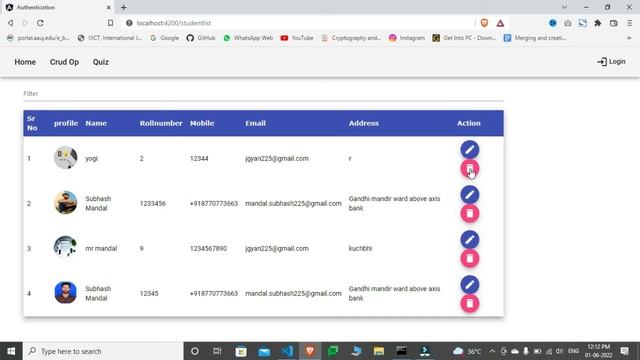This screenshot has height=360, width=640.
Task: Open Brave Shields lion icon
Action: tap(484, 23)
